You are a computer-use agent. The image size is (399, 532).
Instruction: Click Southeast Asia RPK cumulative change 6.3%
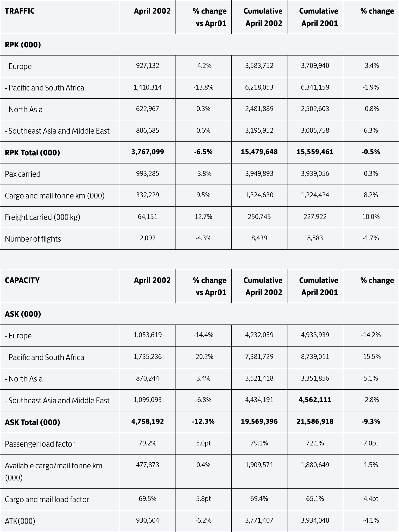coord(371,131)
